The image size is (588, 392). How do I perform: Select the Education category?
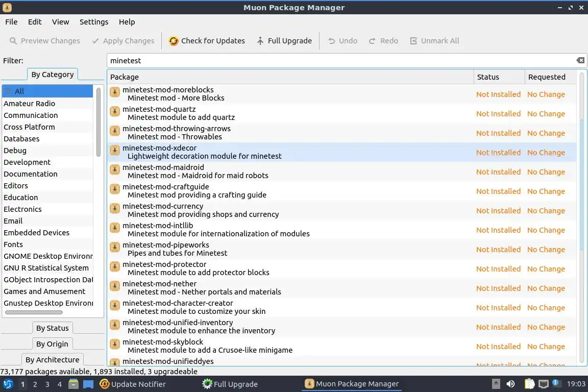47,198
